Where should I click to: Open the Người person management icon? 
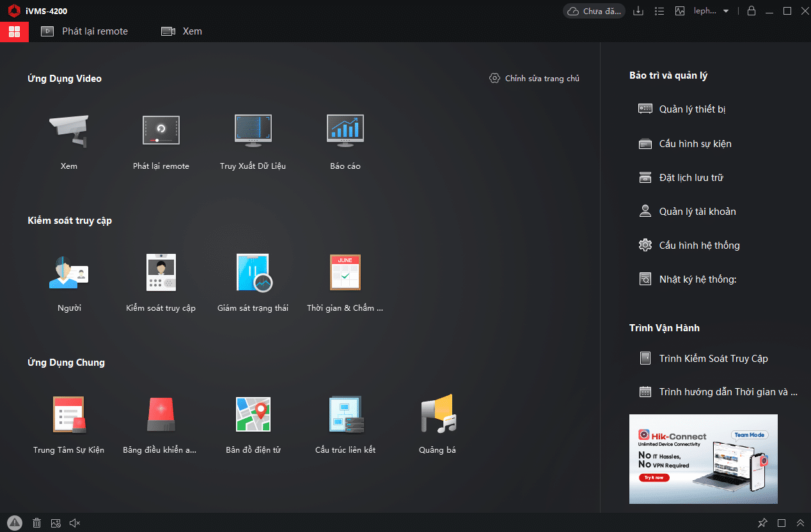click(69, 272)
